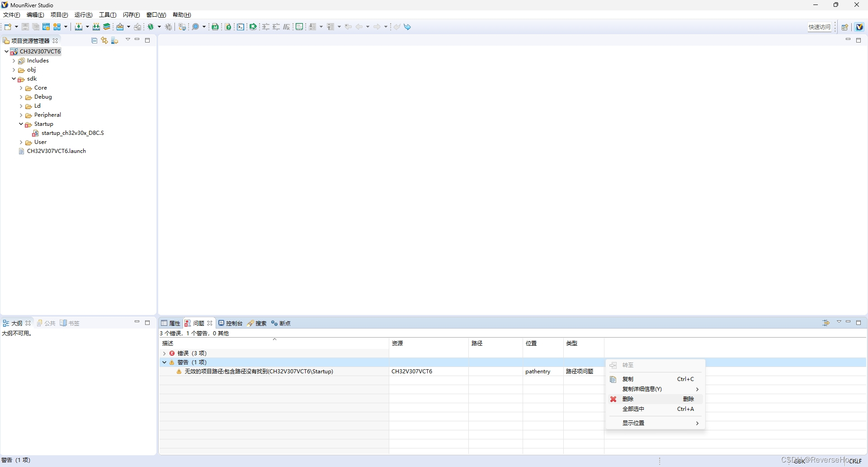
Task: Collapse the CH32V307VCT6 project node
Action: pos(6,51)
